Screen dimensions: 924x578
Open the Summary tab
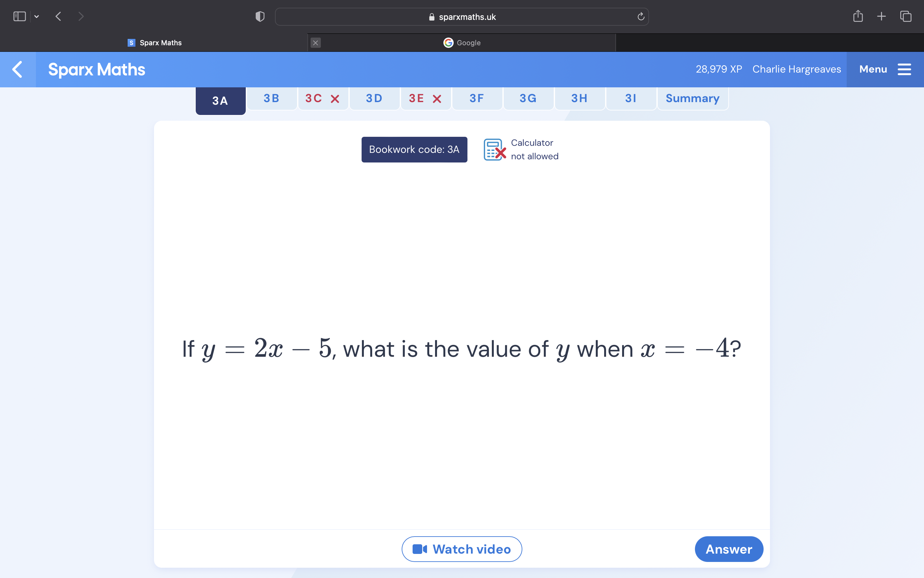pos(693,98)
